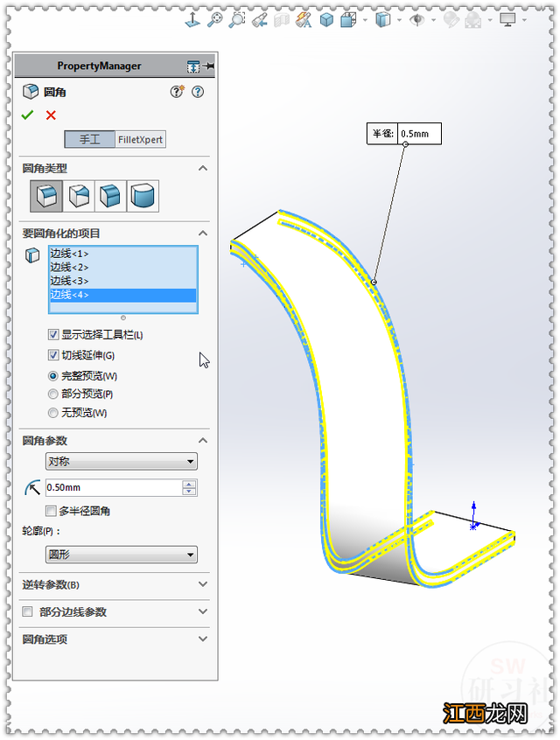Open the View Settings dropdown arrow
Image resolution: width=560 pixels, height=740 pixels.
(524, 20)
